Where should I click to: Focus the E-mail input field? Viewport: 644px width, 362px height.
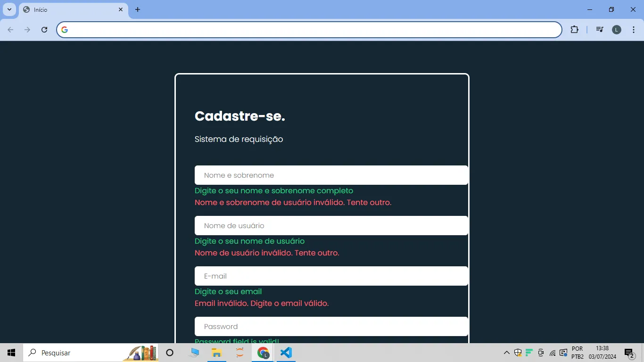click(331, 276)
